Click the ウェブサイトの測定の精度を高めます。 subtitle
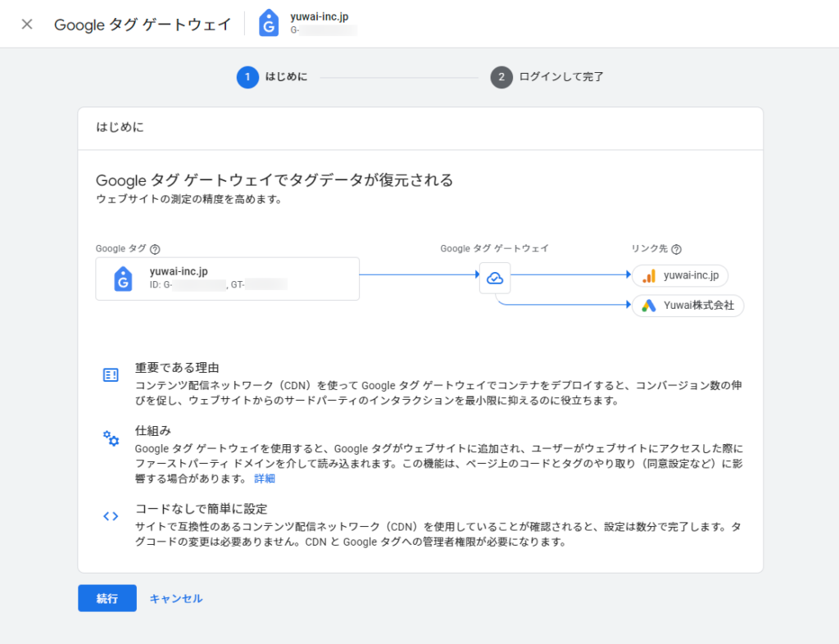 coord(189,200)
